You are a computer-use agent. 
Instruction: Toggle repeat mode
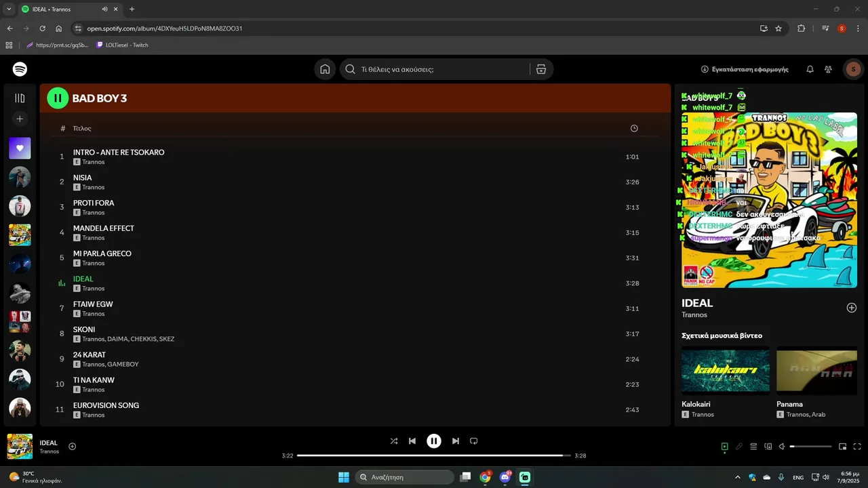tap(474, 441)
